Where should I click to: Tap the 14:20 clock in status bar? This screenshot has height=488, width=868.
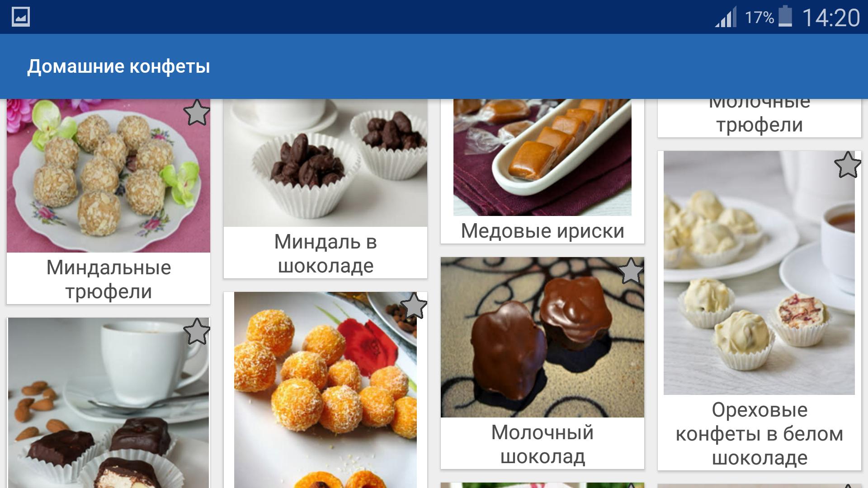(831, 18)
